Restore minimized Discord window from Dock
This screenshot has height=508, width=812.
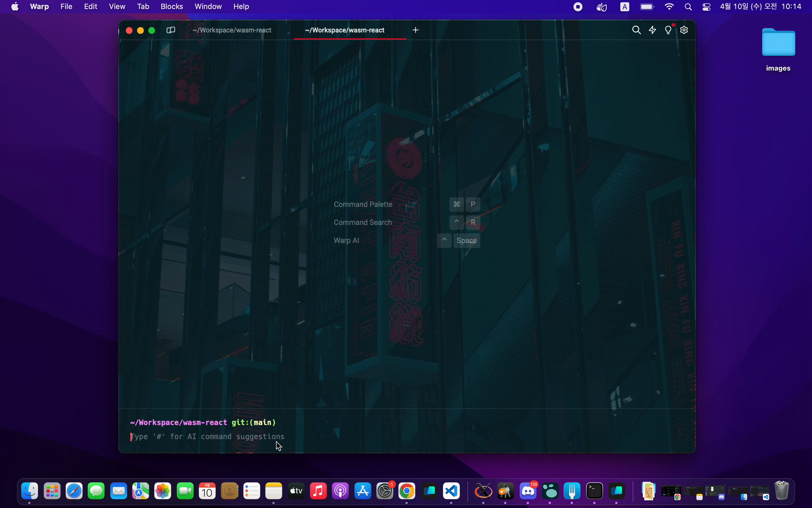pyautogui.click(x=715, y=492)
